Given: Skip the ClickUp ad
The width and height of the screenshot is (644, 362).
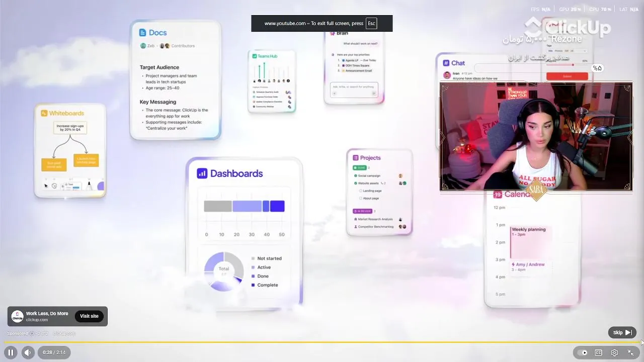Looking at the screenshot, I should click(622, 332).
